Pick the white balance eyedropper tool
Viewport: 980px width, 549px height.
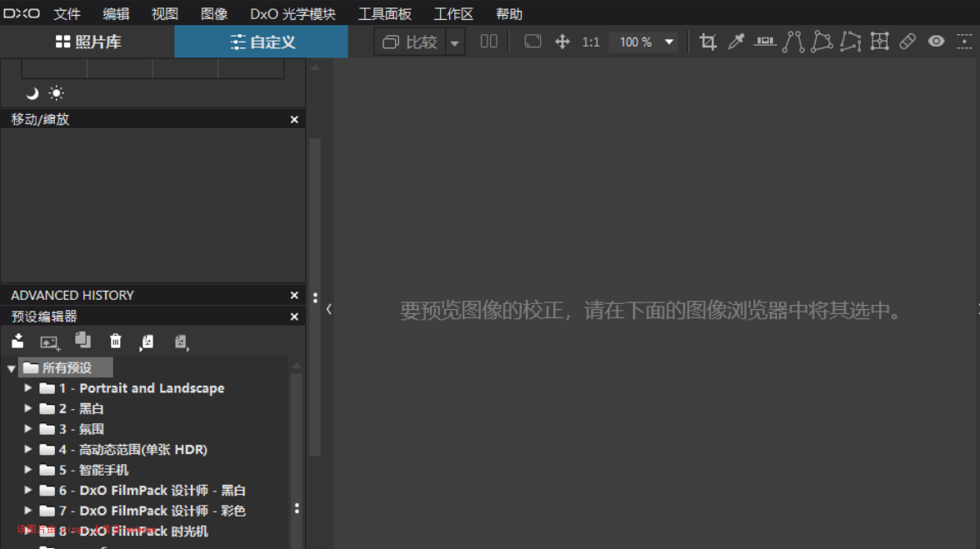737,42
